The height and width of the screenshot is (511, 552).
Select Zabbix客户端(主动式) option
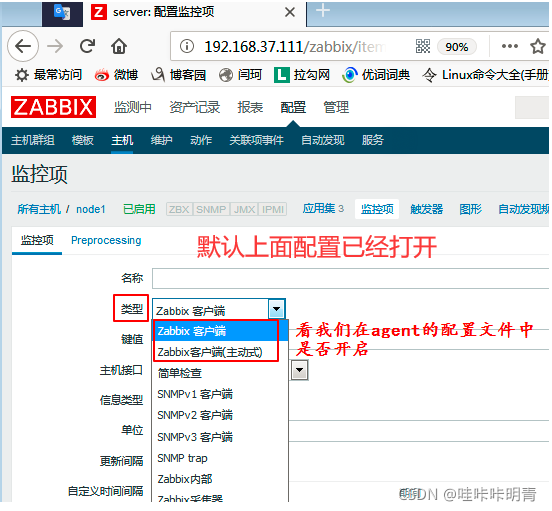tap(220, 352)
